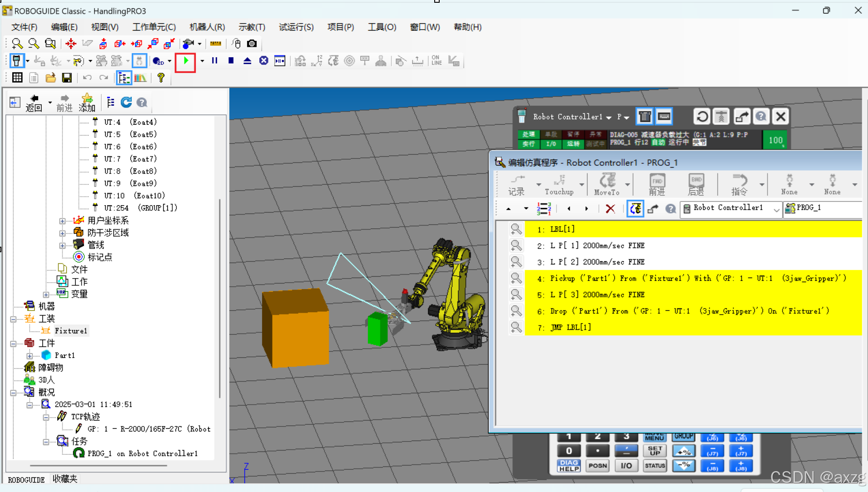Select Fixture1 in the tree

click(71, 331)
